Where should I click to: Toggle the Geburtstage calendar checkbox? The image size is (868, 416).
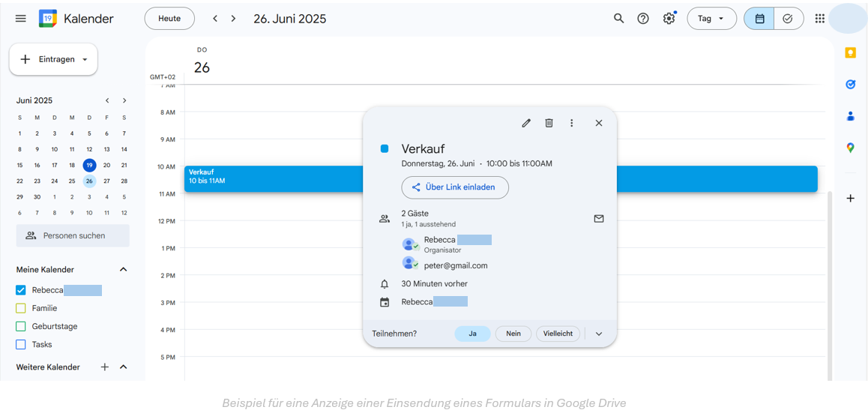(21, 326)
